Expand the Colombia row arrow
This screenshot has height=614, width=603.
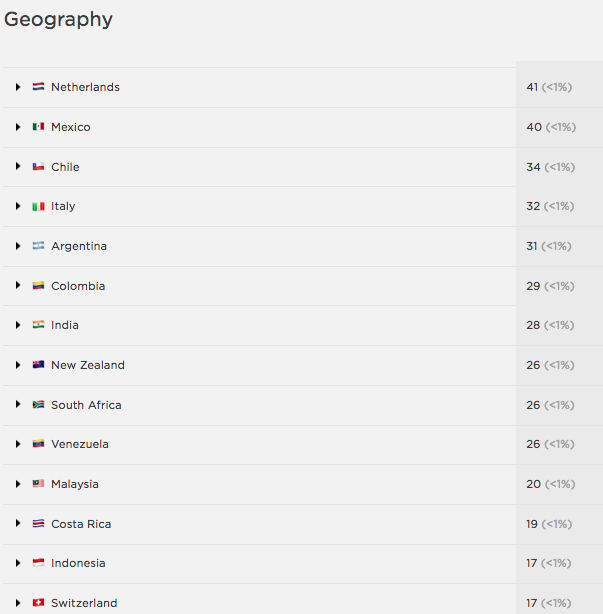(x=18, y=285)
